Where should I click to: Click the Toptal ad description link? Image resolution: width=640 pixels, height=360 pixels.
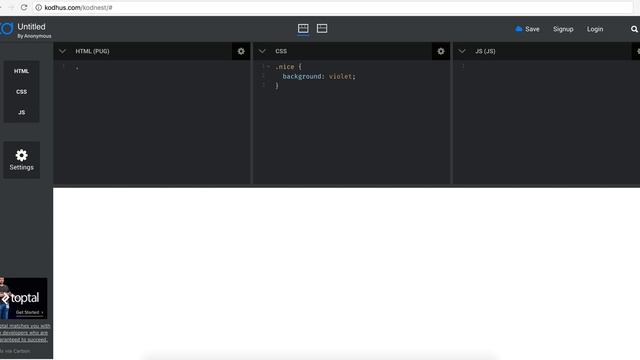point(24,333)
